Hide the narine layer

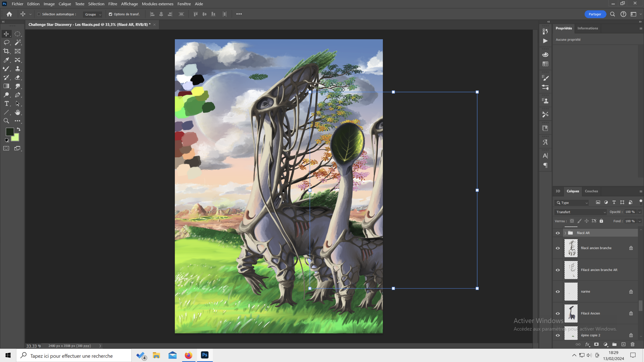pyautogui.click(x=558, y=291)
